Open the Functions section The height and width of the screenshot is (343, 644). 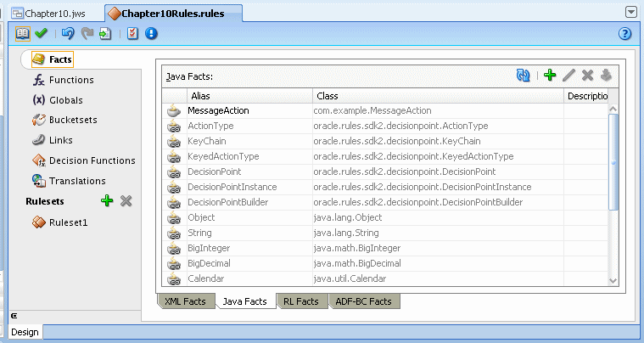coord(64,80)
